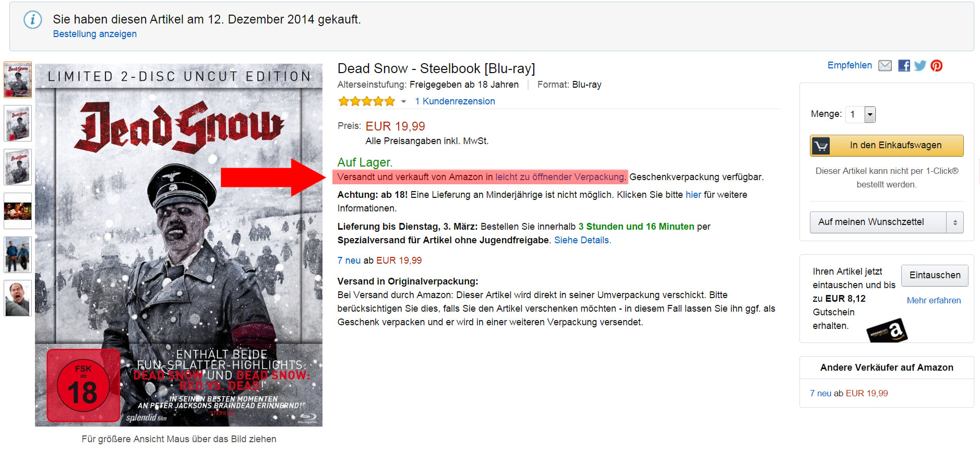Image resolution: width=980 pixels, height=449 pixels.
Task: Share product on Facebook icon
Action: [x=904, y=66]
